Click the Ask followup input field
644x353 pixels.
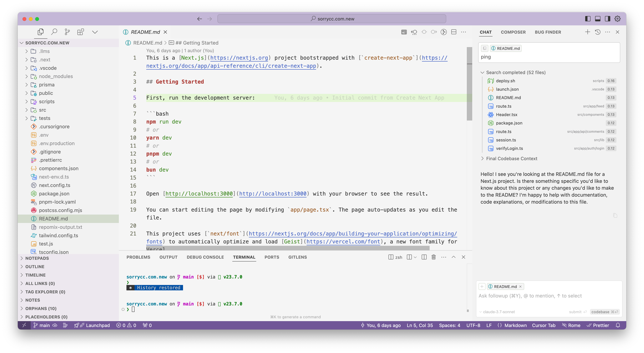(x=549, y=296)
